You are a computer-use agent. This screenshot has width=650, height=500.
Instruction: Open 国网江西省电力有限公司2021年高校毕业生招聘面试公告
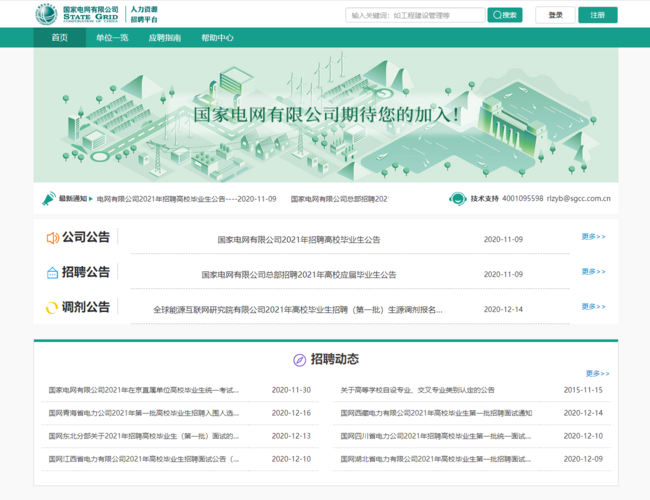(x=143, y=459)
